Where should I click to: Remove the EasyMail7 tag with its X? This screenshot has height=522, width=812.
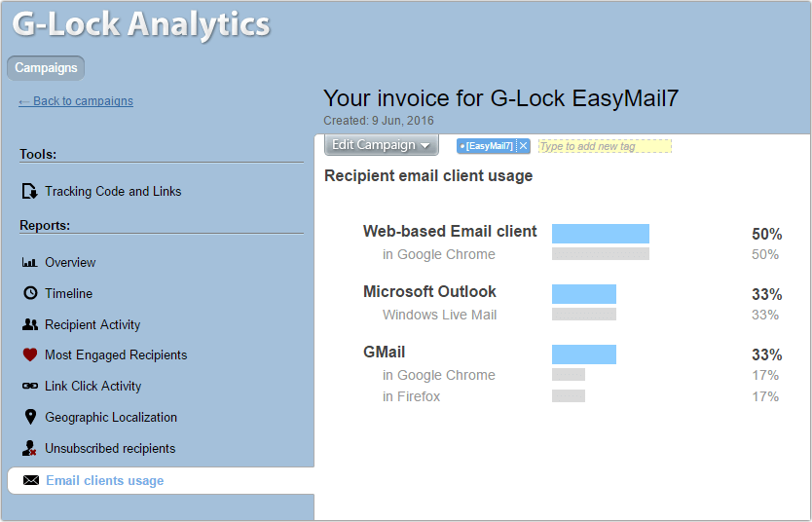pos(523,146)
